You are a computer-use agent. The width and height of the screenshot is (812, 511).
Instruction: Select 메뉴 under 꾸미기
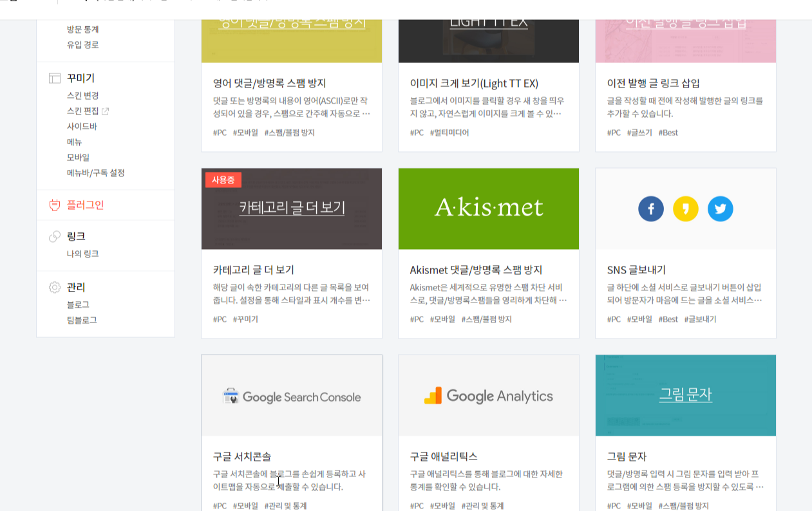74,142
